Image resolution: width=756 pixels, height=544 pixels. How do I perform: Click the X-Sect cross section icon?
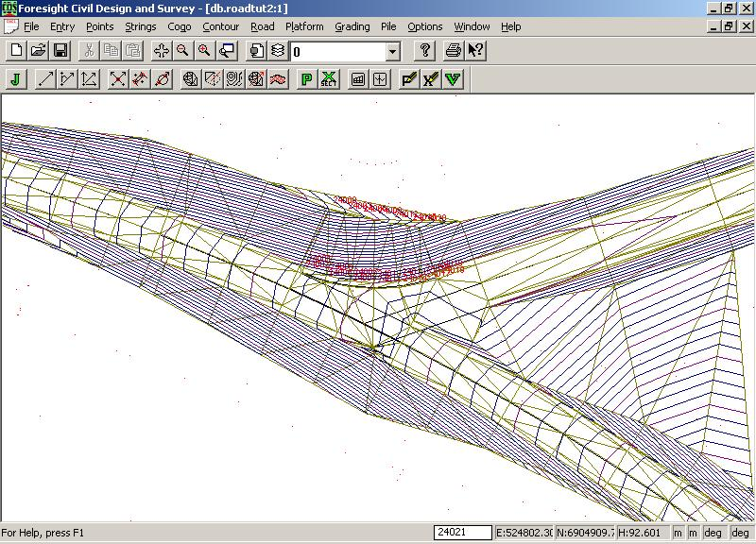point(328,79)
